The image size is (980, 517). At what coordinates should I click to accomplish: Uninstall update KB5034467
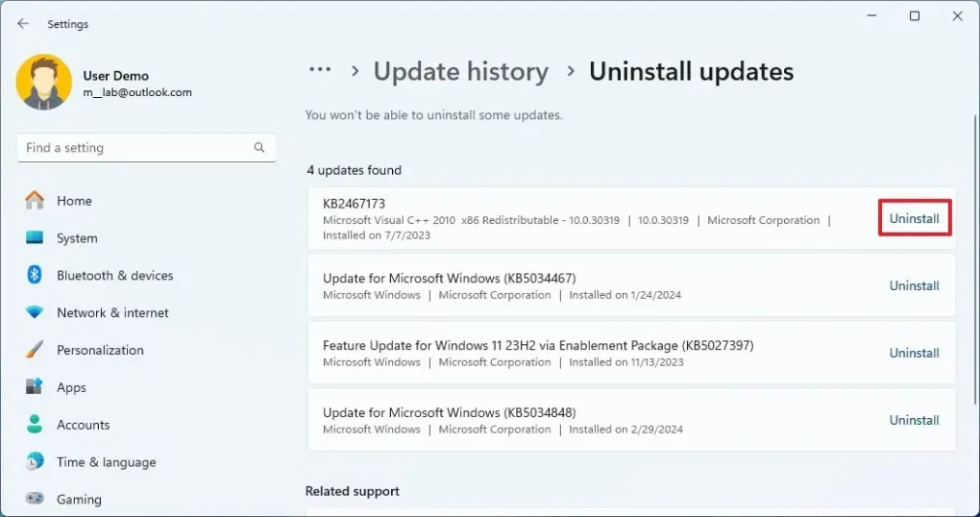pyautogui.click(x=915, y=286)
